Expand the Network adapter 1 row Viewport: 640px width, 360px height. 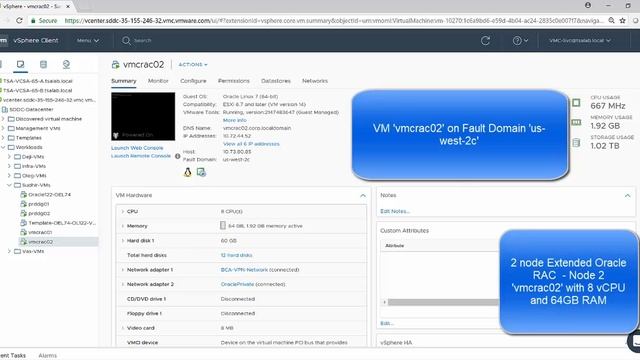click(x=122, y=270)
